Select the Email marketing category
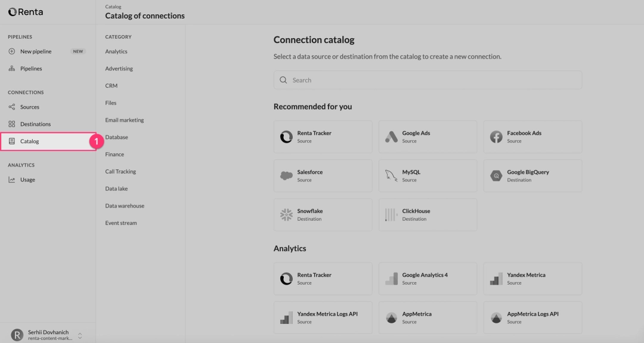 [x=125, y=120]
